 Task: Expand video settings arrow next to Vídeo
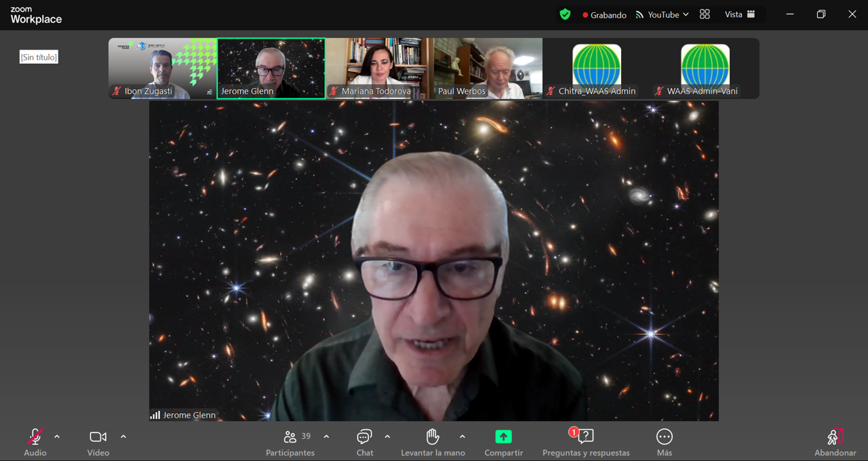click(123, 437)
